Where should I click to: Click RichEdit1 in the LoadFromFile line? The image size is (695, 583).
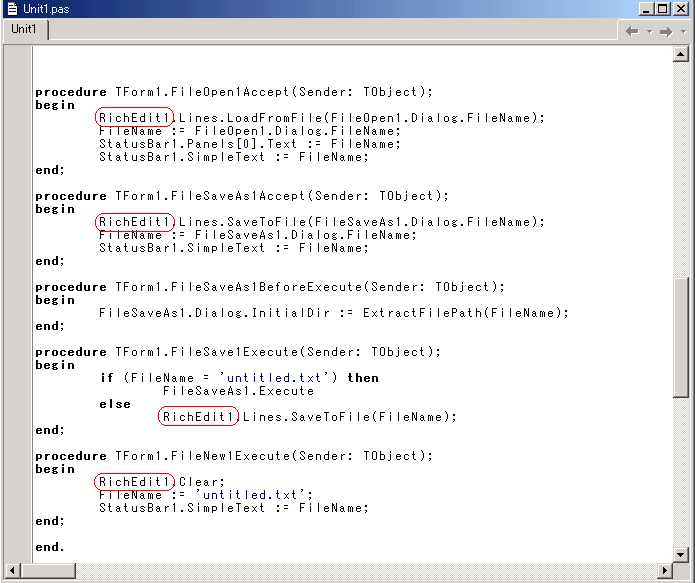(134, 117)
